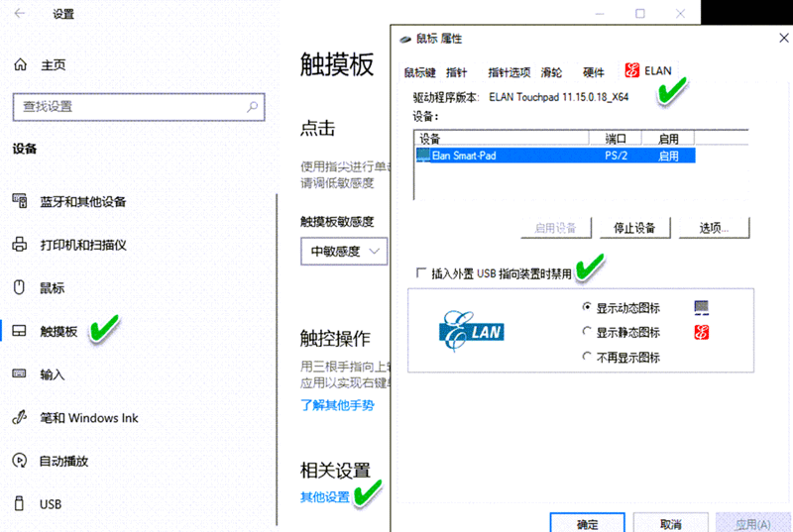Open 自动播放 settings page
Screen dimensions: 793x532
(63, 461)
